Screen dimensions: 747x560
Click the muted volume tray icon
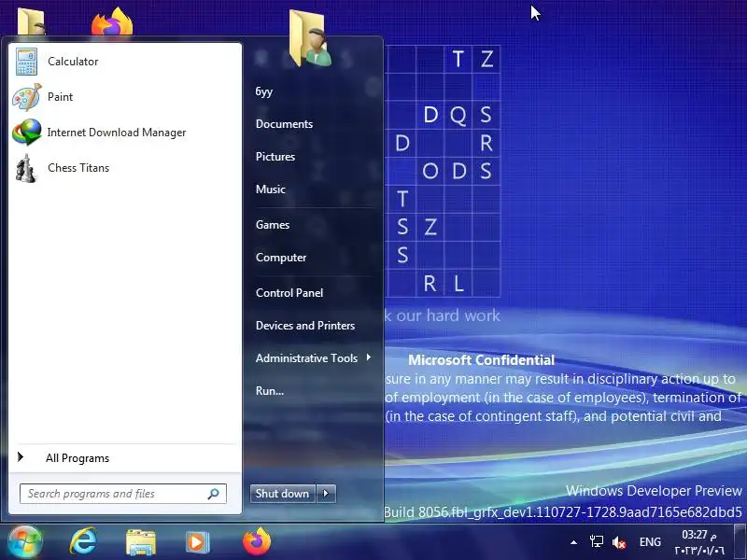(619, 542)
